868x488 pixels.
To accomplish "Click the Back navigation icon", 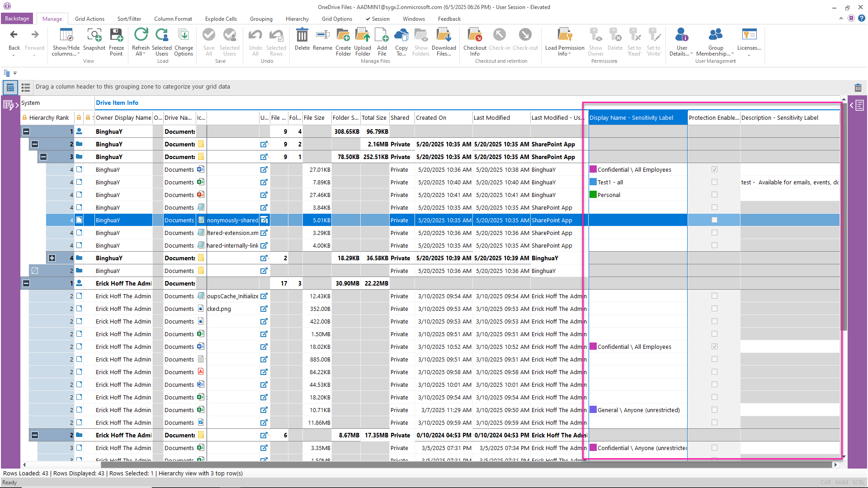I will point(14,34).
